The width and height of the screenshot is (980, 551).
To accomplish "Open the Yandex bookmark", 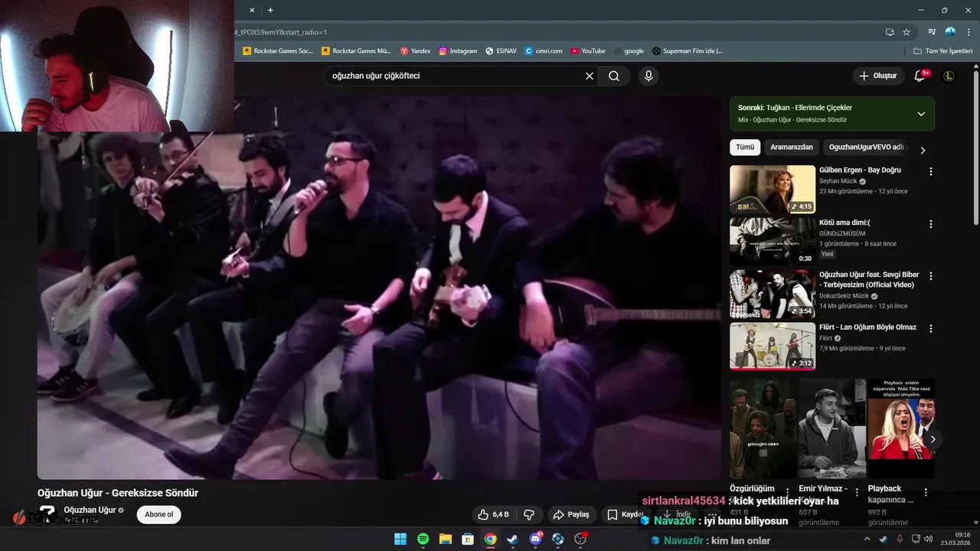I will point(416,51).
